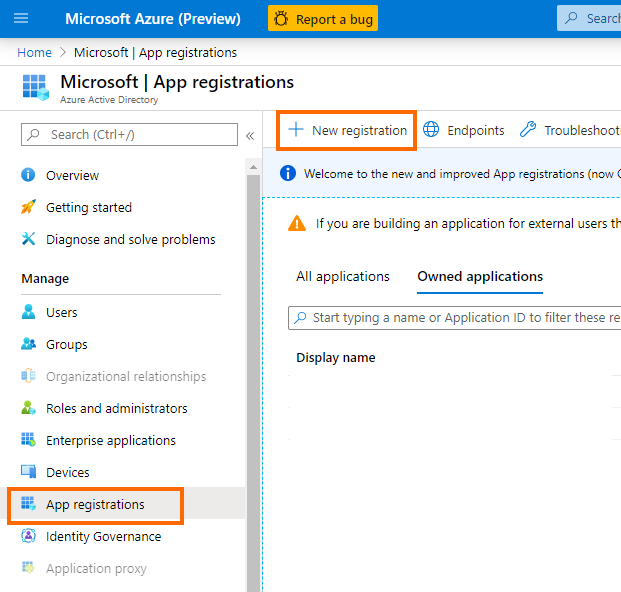Click the top Search resources box
The height and width of the screenshot is (592, 621).
click(589, 18)
